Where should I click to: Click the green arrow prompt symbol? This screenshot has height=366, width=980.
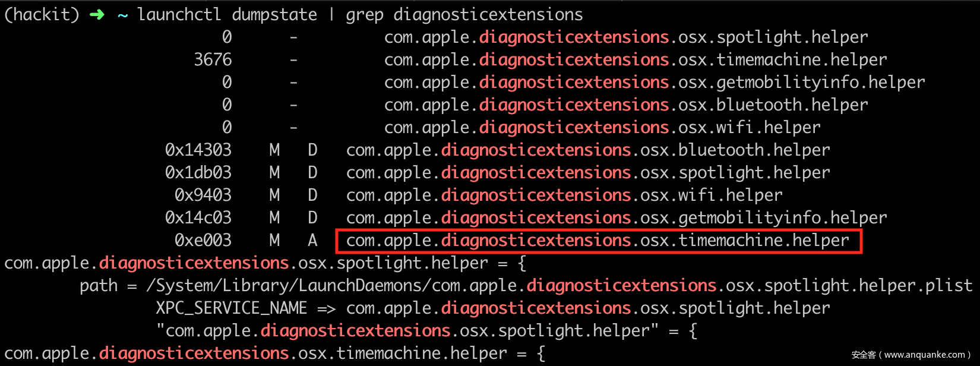97,15
